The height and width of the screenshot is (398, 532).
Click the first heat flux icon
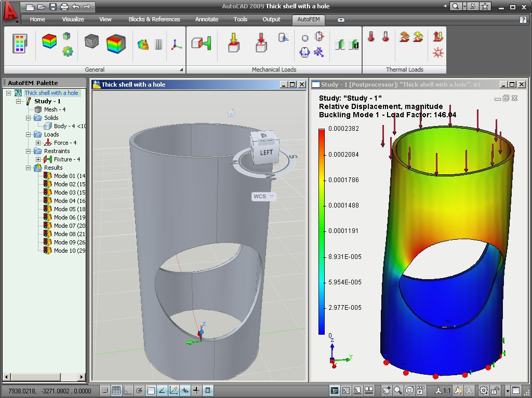(404, 37)
